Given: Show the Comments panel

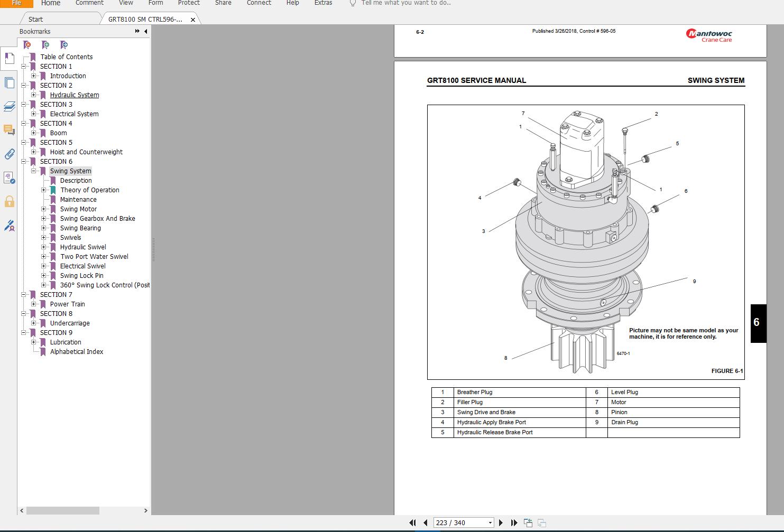Looking at the screenshot, I should pyautogui.click(x=9, y=130).
